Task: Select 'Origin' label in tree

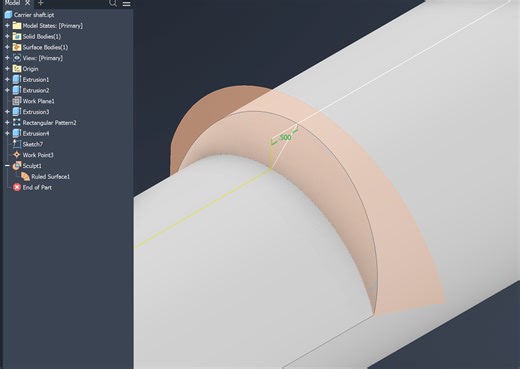Action: point(30,69)
